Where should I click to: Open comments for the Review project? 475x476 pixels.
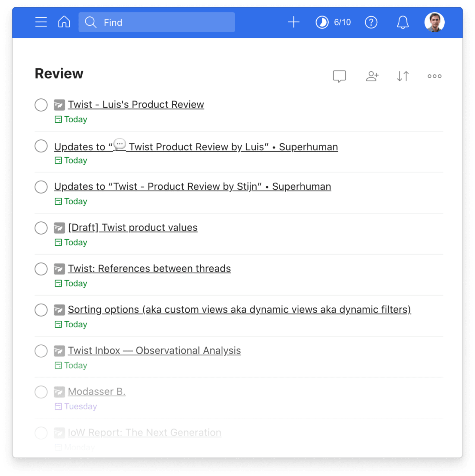coord(339,76)
